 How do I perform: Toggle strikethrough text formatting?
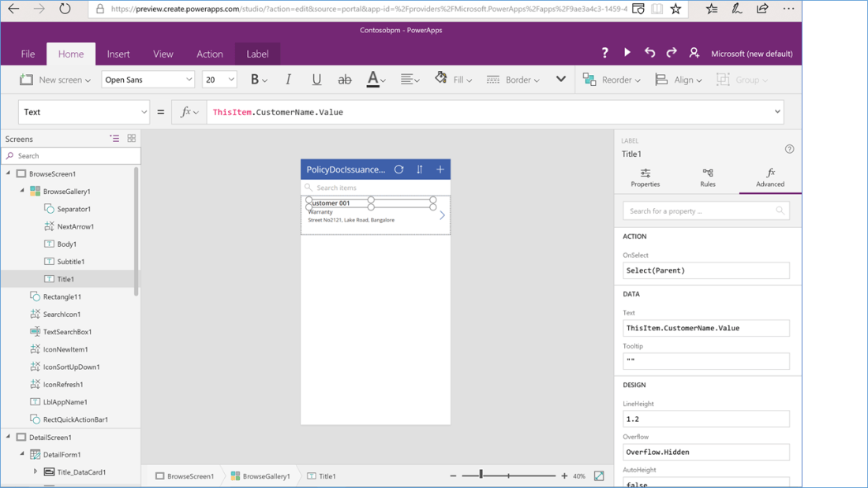coord(345,80)
